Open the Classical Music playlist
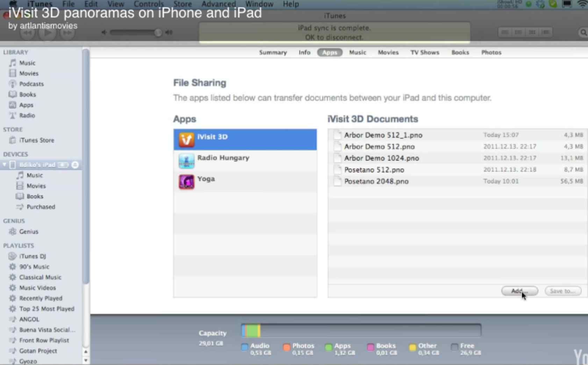This screenshot has height=365, width=588. click(x=40, y=277)
